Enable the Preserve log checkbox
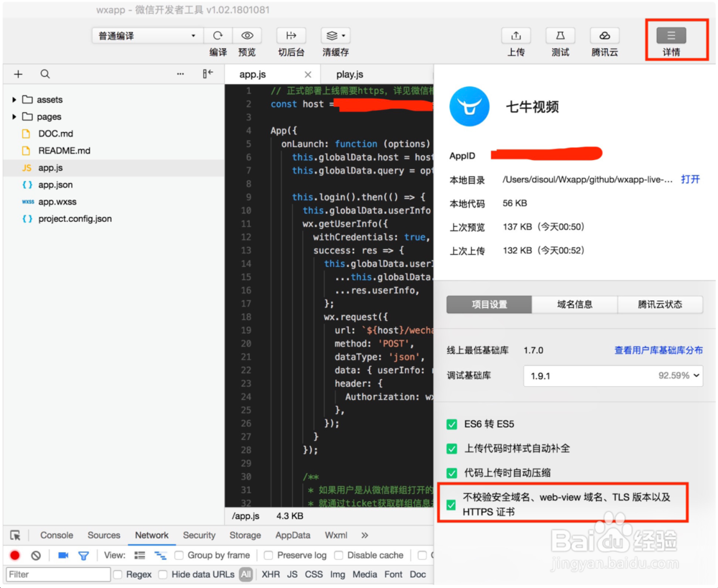The height and width of the screenshot is (588, 718). 269,556
